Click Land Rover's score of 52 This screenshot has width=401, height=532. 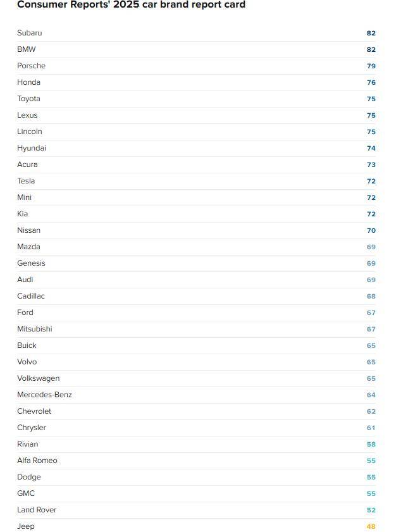tap(371, 510)
